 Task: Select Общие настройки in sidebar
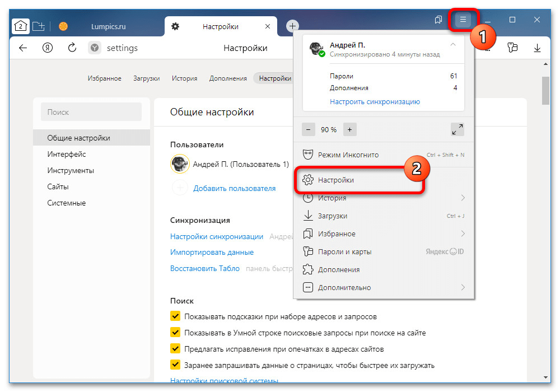[x=91, y=138]
